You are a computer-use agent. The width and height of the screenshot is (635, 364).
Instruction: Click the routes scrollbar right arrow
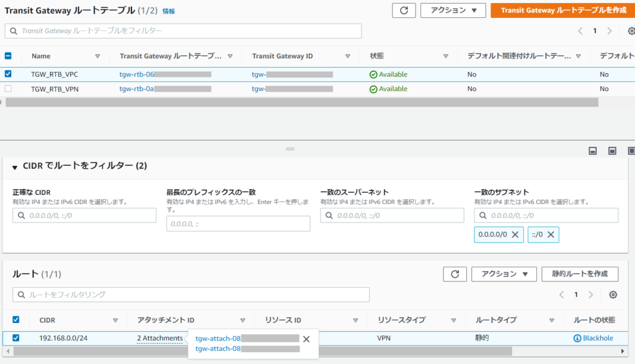(623, 351)
